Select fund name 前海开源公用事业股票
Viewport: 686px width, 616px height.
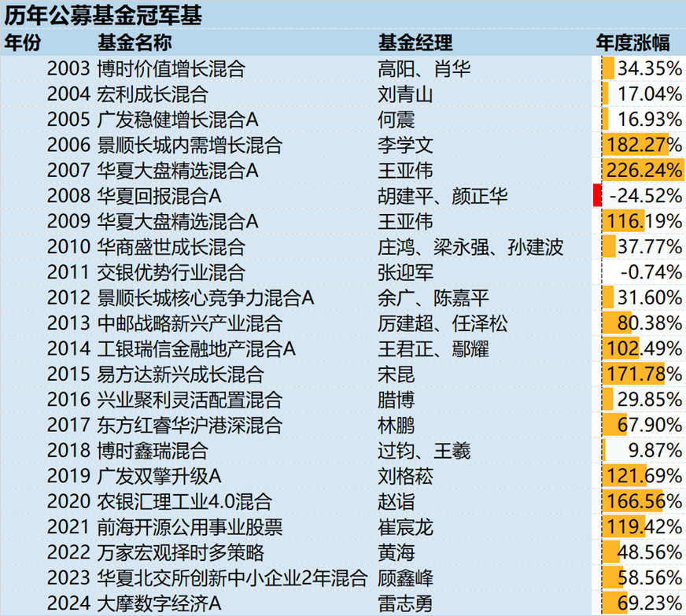pyautogui.click(x=190, y=526)
